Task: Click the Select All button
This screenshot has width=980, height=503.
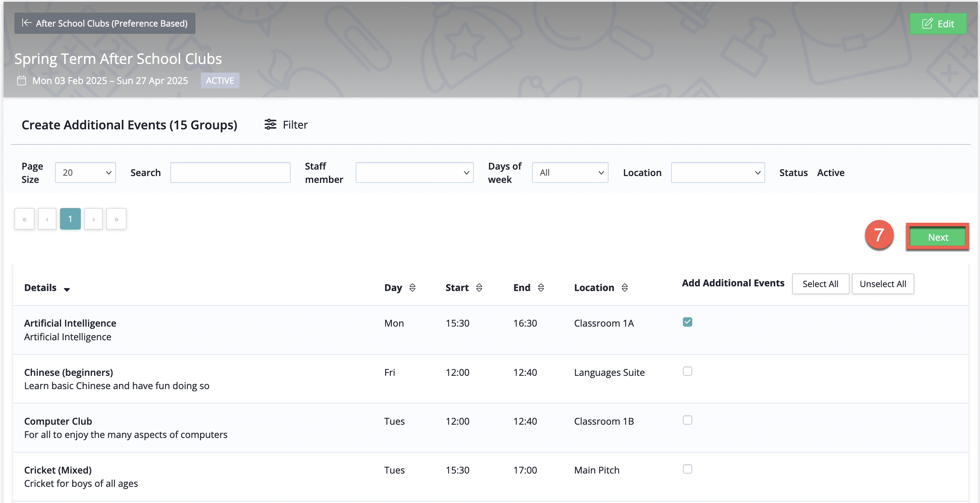Action: 820,284
